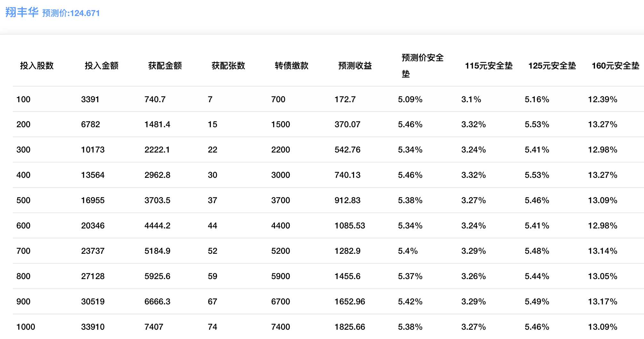Image resolution: width=644 pixels, height=339 pixels.
Task: Click the 13564 investment amount cell
Action: pos(93,175)
